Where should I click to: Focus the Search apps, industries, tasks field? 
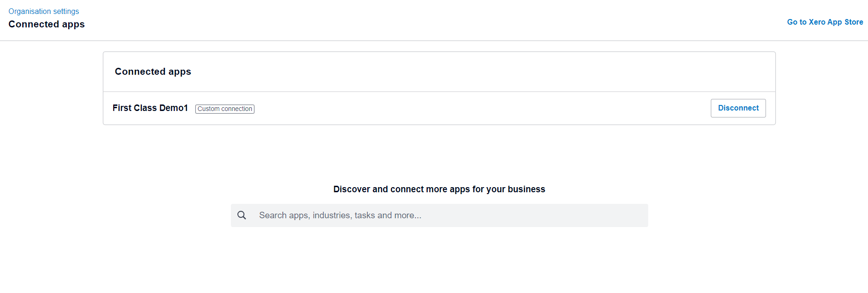click(440, 215)
